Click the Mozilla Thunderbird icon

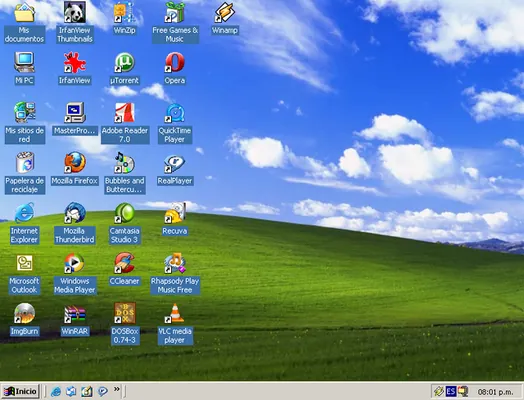point(75,213)
